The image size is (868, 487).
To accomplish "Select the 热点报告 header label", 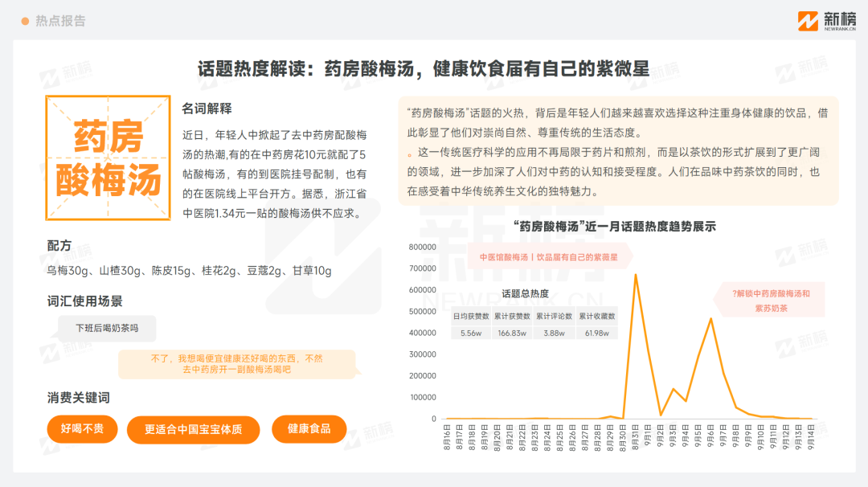I will click(x=60, y=21).
